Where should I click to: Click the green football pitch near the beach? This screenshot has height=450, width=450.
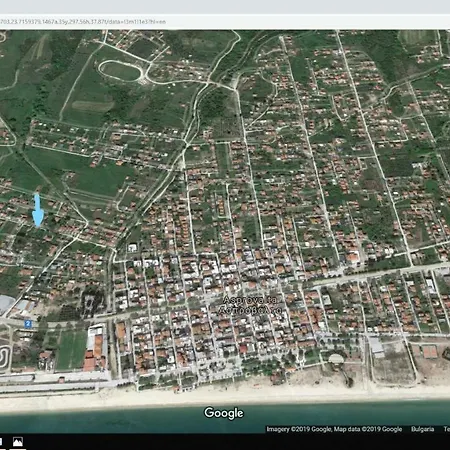coord(71,350)
